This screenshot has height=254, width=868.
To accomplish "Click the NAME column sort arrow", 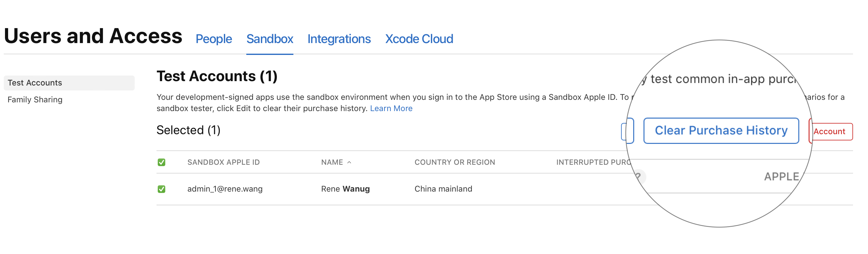I will [x=349, y=163].
